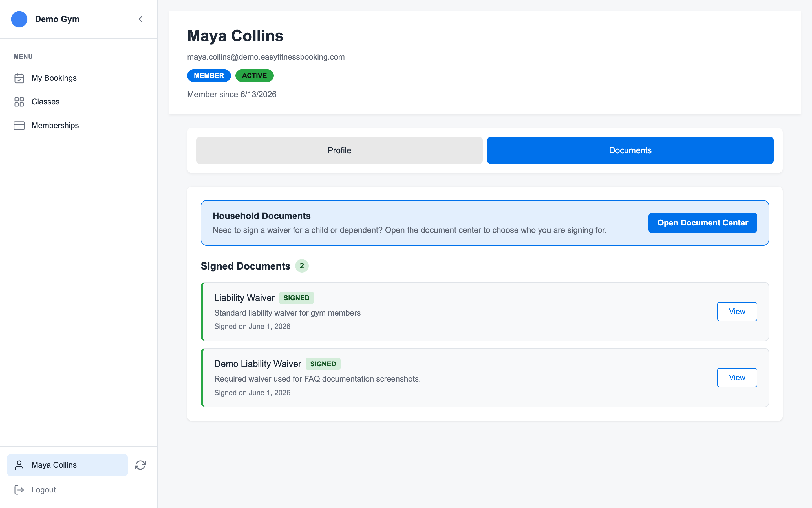Click the 'Need to sign a waiver' description text

(409, 230)
